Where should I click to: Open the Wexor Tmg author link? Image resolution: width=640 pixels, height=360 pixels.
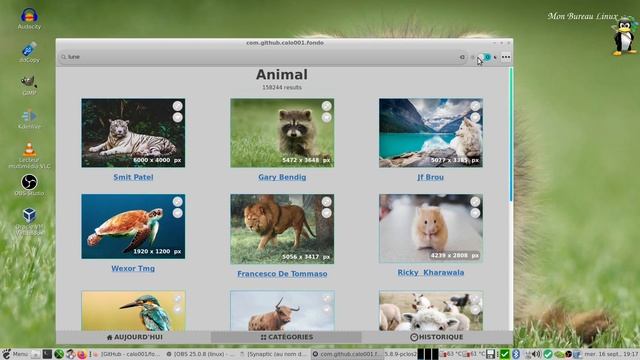point(133,269)
